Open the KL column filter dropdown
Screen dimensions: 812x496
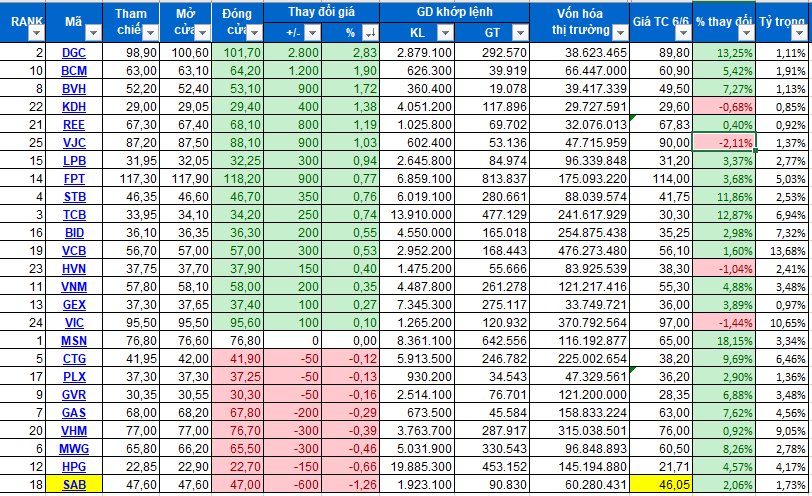click(445, 33)
